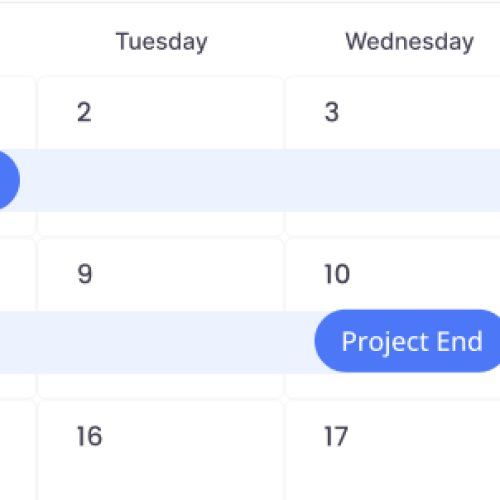Select the date number 16
The height and width of the screenshot is (500, 500).
89,436
